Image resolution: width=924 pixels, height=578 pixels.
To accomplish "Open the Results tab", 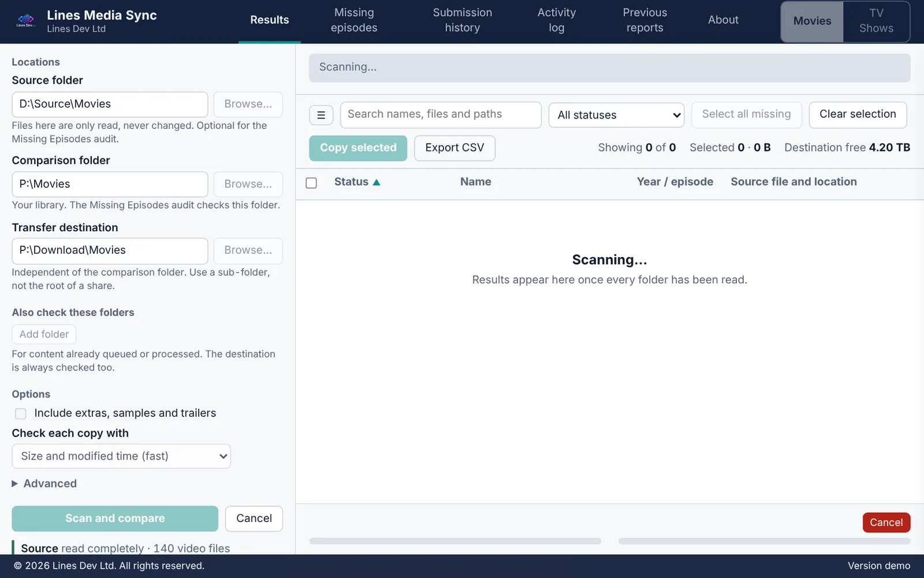I will [x=269, y=20].
